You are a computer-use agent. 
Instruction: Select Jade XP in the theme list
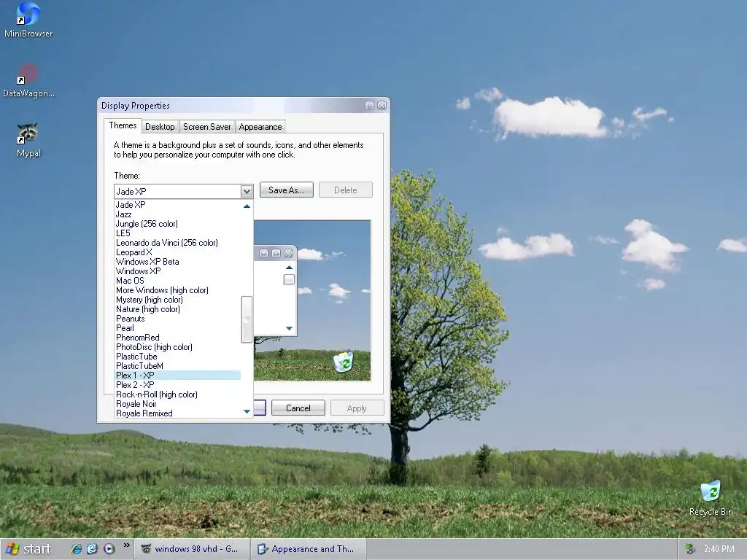tap(178, 205)
